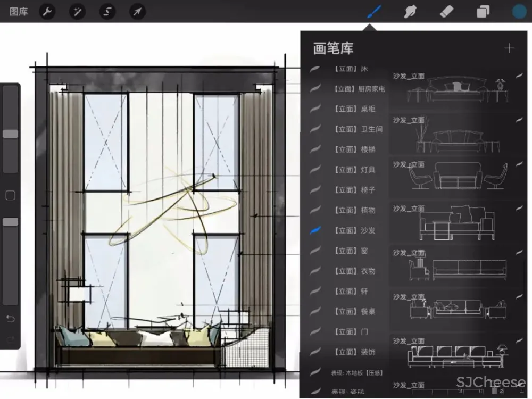Click the undo arrow on sidebar
The width and height of the screenshot is (532, 399).
[x=10, y=319]
